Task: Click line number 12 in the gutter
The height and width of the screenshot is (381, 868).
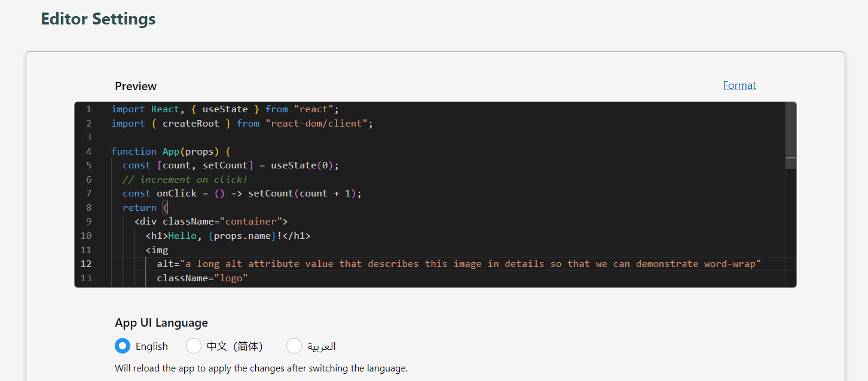Action: tap(86, 264)
